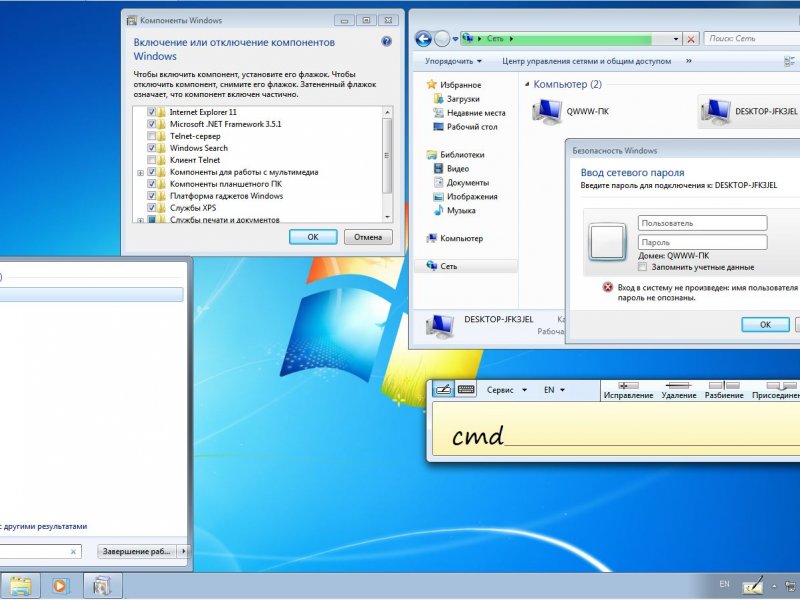Select the DESKTOP-JFK3JEL computer in the file list
The image size is (800, 600).
pos(749,111)
